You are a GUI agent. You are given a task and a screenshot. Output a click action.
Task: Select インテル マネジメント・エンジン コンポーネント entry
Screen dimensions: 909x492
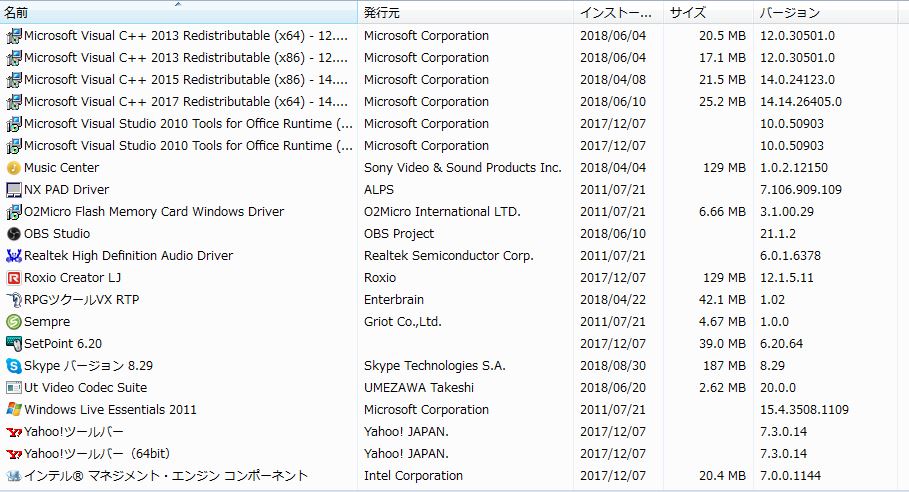click(x=165, y=476)
